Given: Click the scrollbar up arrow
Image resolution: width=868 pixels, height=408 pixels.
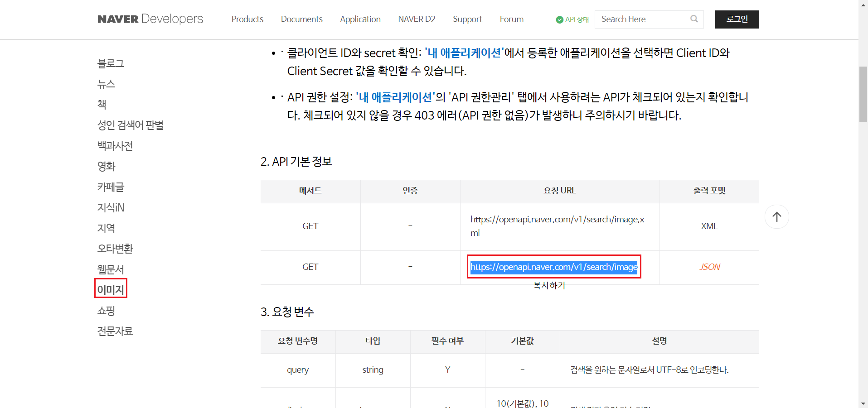Looking at the screenshot, I should tap(863, 4).
